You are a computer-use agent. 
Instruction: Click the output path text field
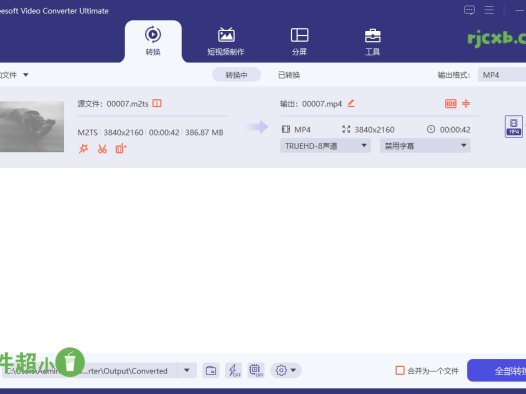90,371
